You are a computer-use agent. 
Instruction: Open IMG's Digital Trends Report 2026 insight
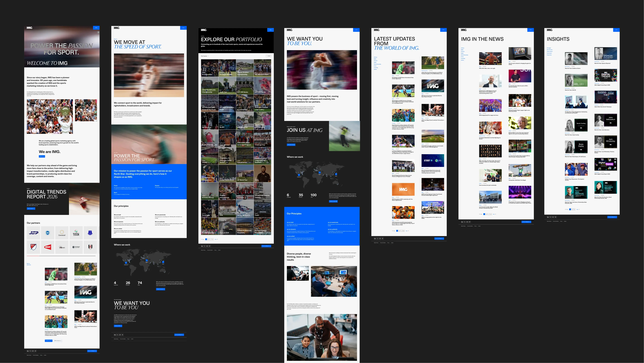pyautogui.click(x=606, y=77)
